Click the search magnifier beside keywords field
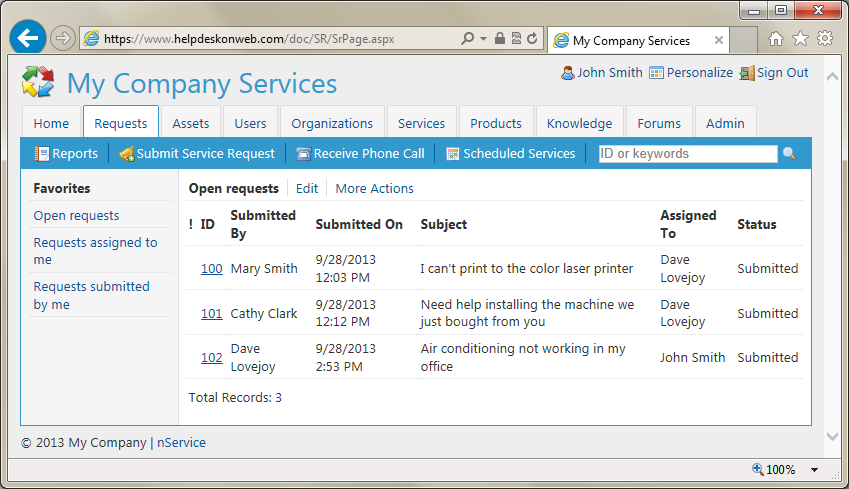The width and height of the screenshot is (849, 489). pos(789,154)
